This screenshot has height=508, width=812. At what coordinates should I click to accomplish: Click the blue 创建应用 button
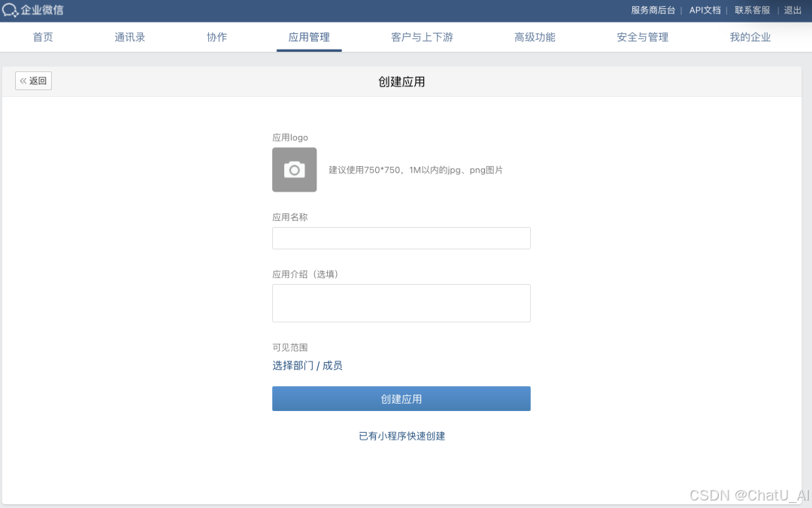coord(401,399)
